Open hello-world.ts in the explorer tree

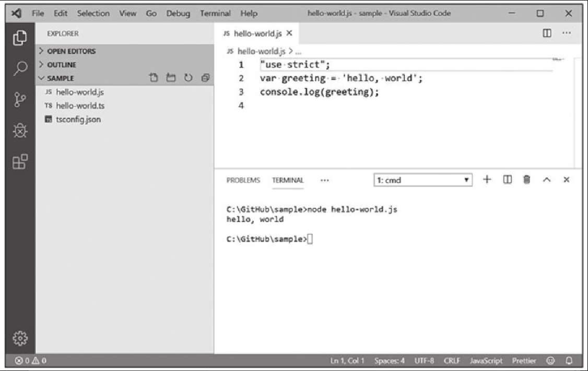[x=80, y=106]
